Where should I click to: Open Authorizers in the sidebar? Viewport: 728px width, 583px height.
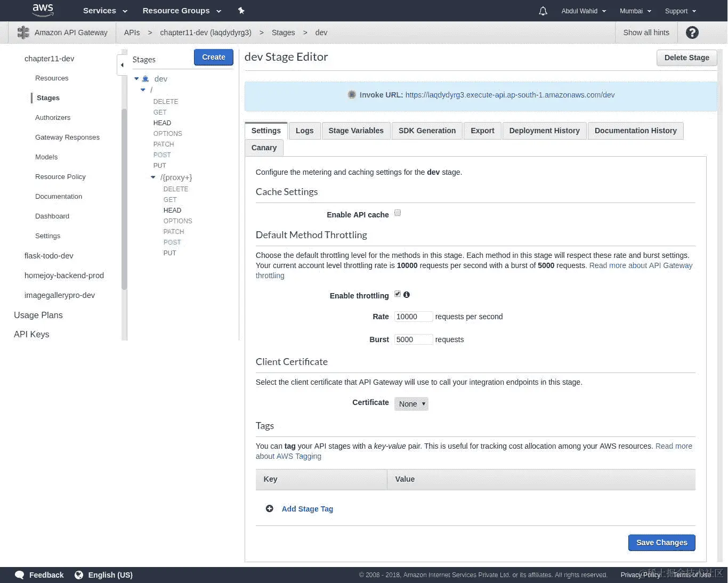pos(53,118)
